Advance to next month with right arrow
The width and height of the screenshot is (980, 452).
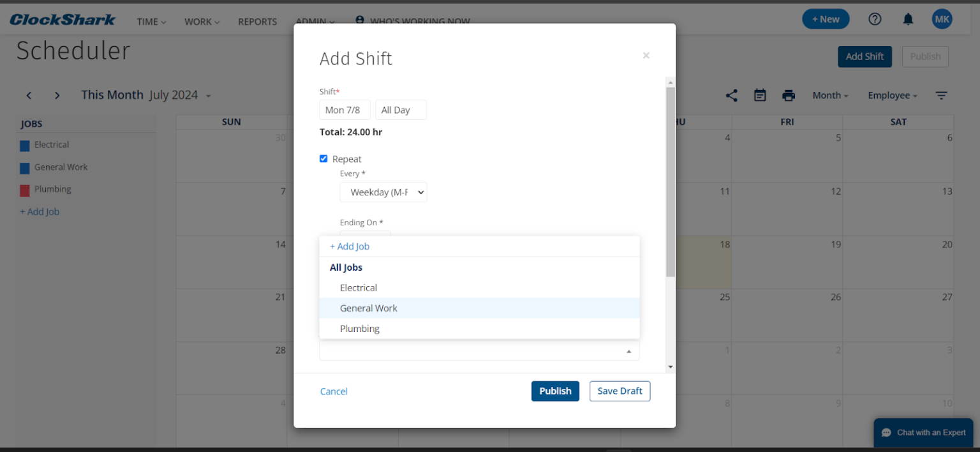(x=57, y=96)
